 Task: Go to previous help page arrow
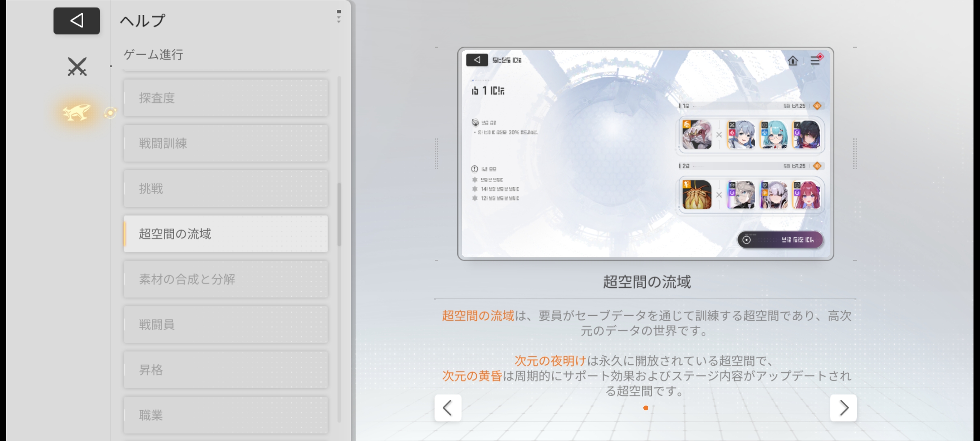pyautogui.click(x=448, y=408)
